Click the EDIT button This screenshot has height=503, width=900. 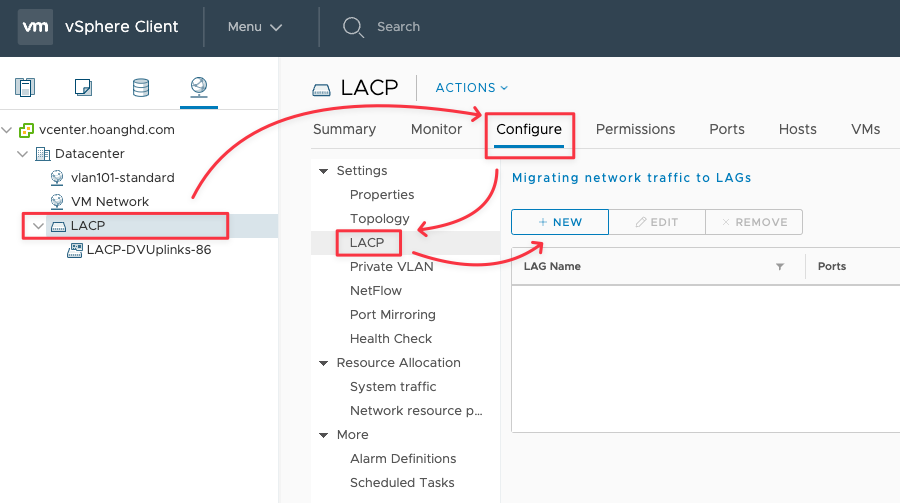coord(657,222)
